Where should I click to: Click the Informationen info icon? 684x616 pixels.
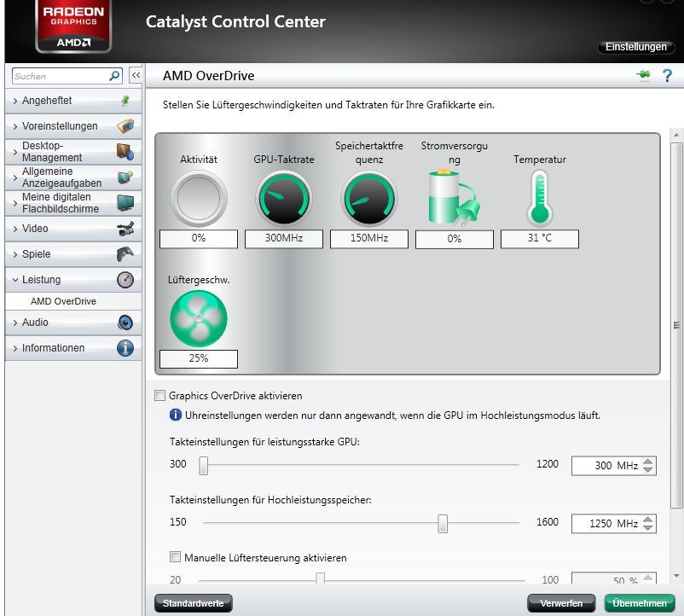(x=125, y=348)
